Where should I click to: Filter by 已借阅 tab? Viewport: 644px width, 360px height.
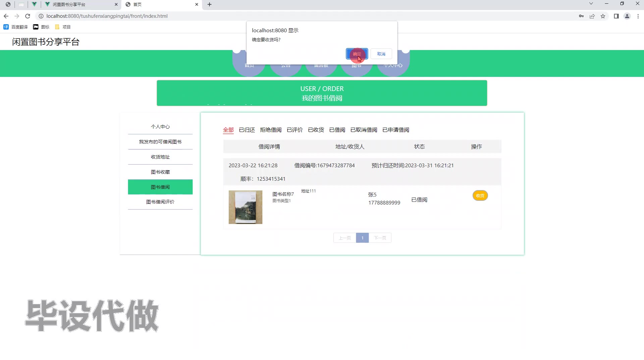click(337, 130)
